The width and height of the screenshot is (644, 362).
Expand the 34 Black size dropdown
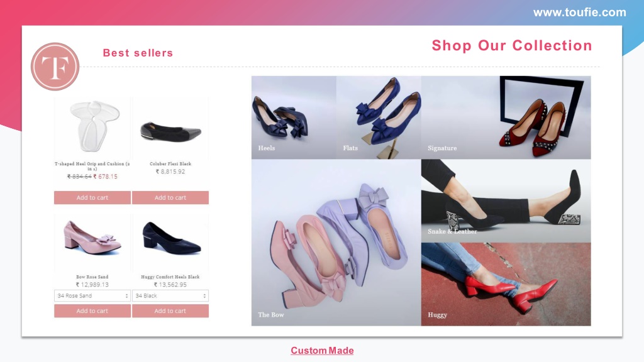pyautogui.click(x=170, y=295)
